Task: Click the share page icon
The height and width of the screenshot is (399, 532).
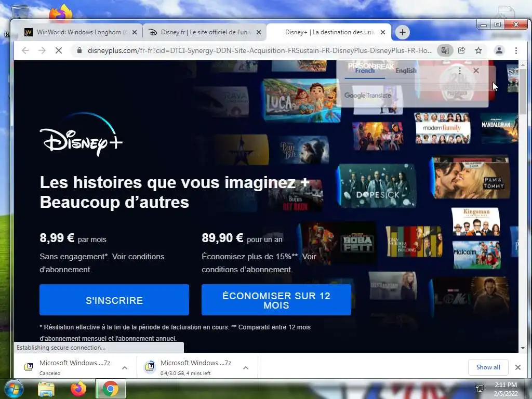Action: tap(461, 50)
